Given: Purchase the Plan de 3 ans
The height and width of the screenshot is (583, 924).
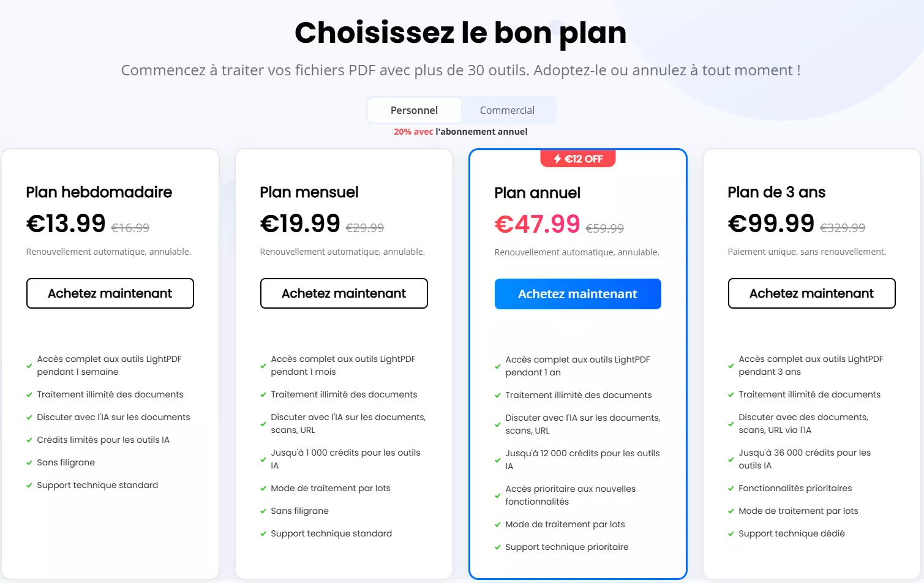Looking at the screenshot, I should tap(811, 293).
